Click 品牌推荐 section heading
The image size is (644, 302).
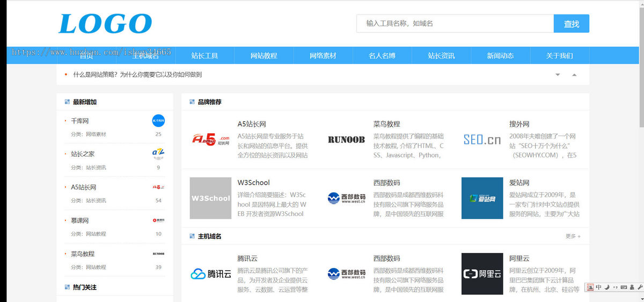point(209,102)
